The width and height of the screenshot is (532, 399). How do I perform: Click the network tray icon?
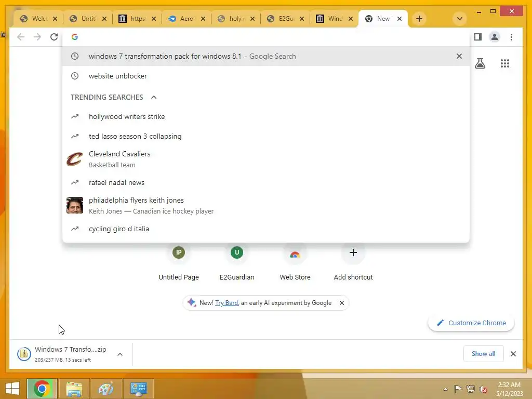(470, 389)
